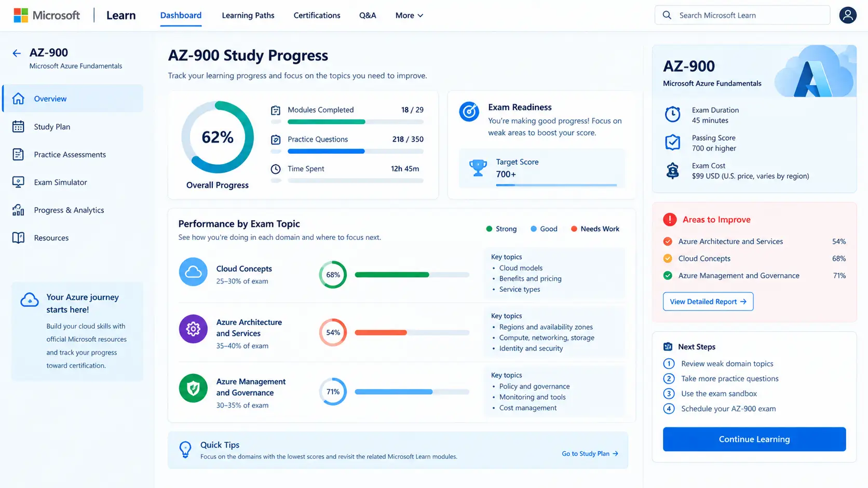Click the Learn brand link
The image size is (868, 488).
coord(121,15)
